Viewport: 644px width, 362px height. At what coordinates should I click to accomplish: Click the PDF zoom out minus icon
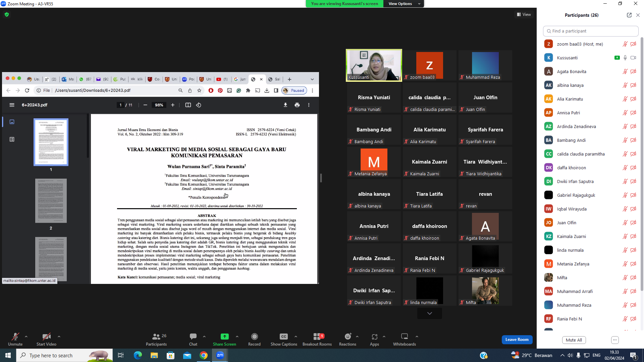pyautogui.click(x=145, y=105)
